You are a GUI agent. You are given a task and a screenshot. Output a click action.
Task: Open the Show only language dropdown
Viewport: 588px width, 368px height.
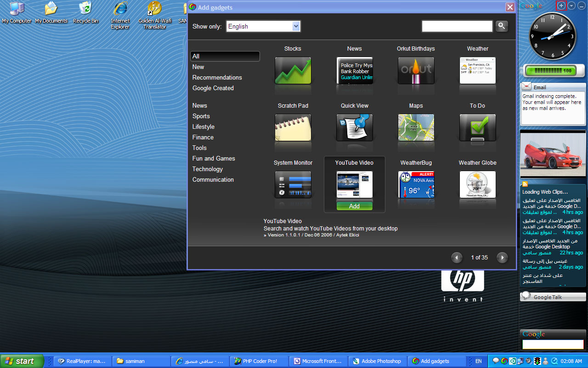pyautogui.click(x=264, y=26)
